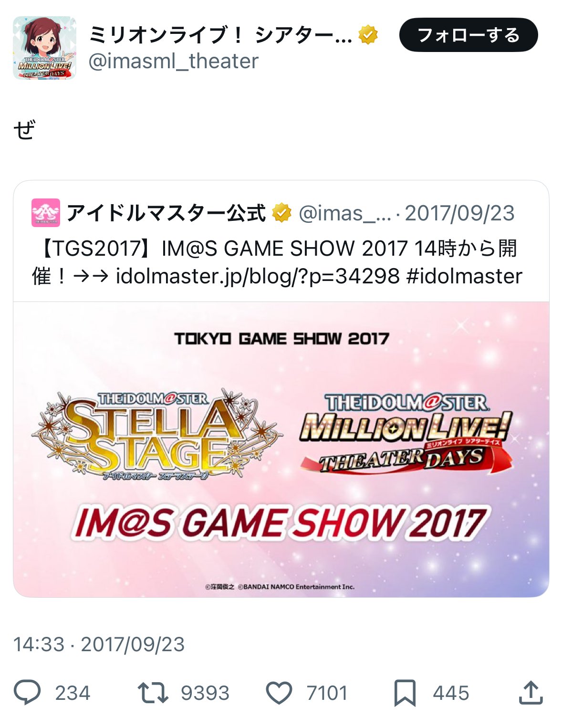Click the reply speech bubble icon
The image size is (562, 728).
tap(27, 693)
